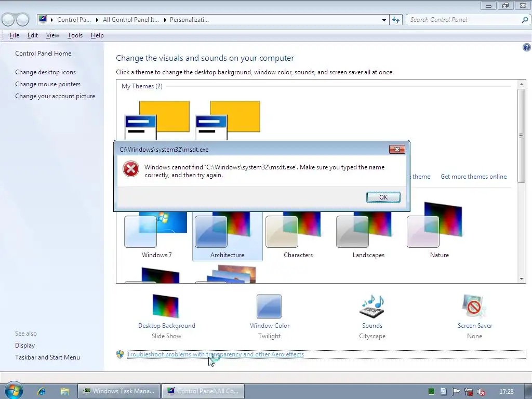Switch to Windows Task Manager taskbar button
Screen dimensions: 532x399
(x=119, y=391)
